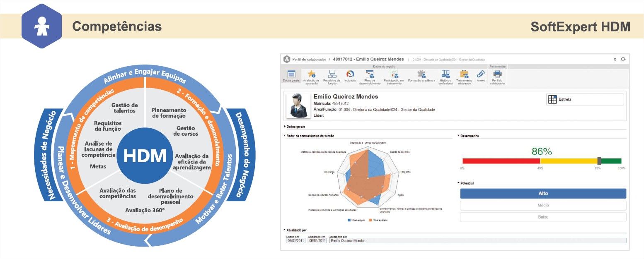Collapse the header using double-chevron icon

click(615, 60)
